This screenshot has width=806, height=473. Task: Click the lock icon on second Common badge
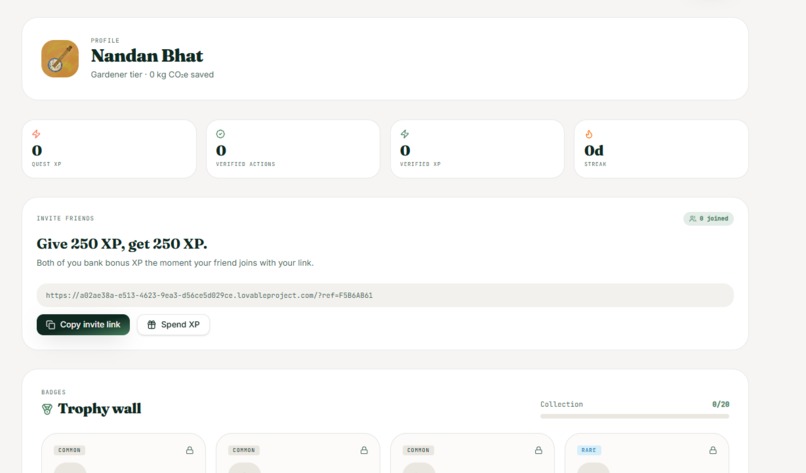click(364, 450)
